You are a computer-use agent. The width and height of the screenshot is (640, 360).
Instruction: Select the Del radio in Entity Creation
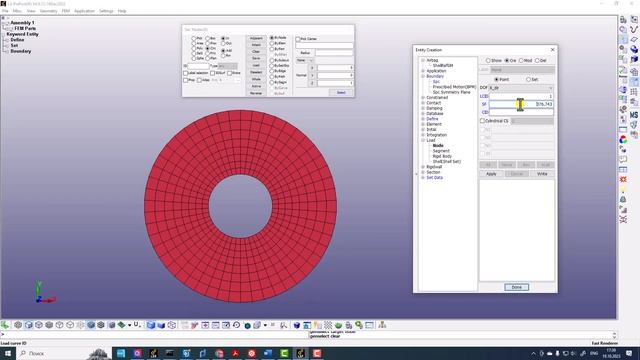click(537, 60)
